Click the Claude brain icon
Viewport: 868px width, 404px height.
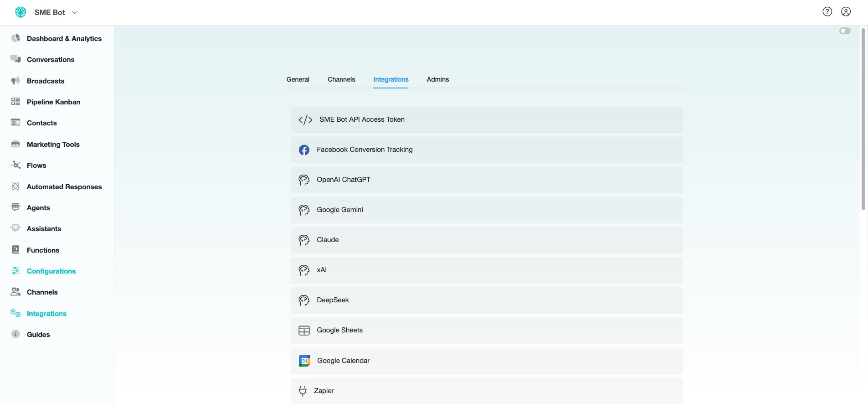304,240
